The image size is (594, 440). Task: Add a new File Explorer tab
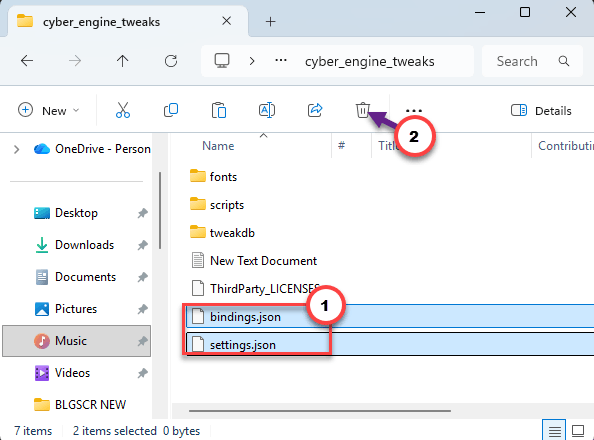[x=270, y=22]
